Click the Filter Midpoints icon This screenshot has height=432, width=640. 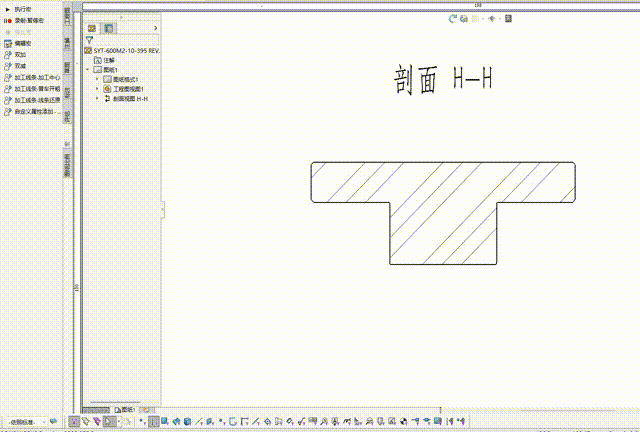click(x=257, y=421)
